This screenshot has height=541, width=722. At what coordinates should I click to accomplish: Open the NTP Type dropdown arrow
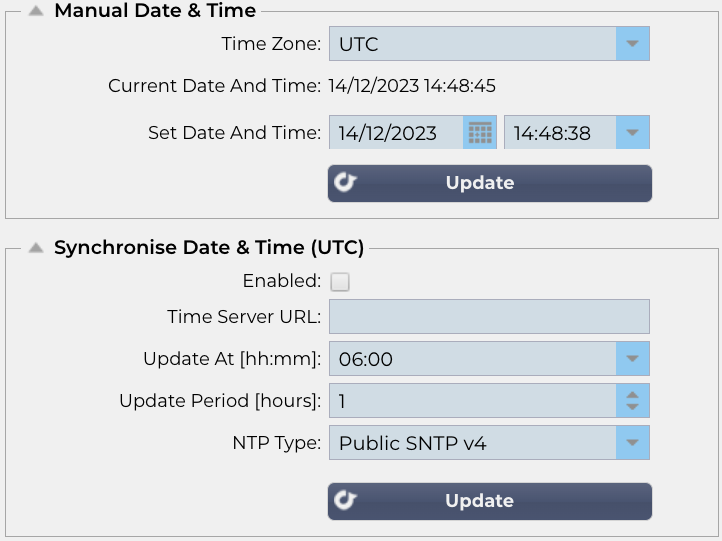(632, 442)
